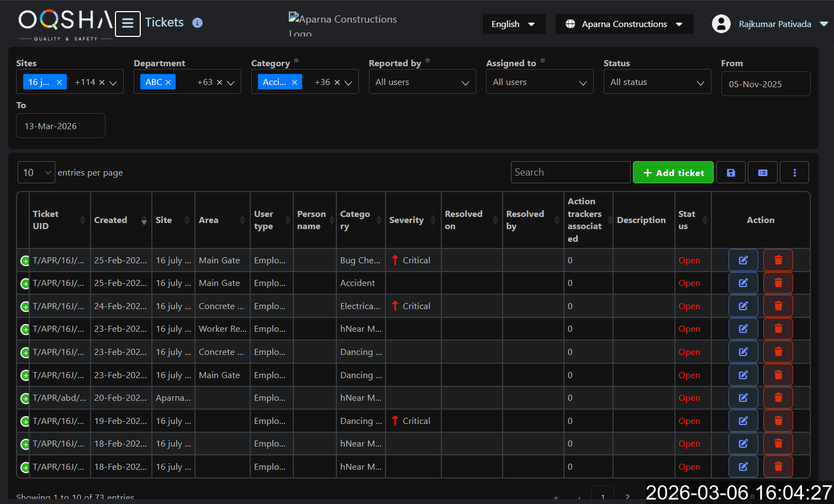Expand the T/APR/abd ticket row details
This screenshot has width=834, height=504.
tap(25, 398)
